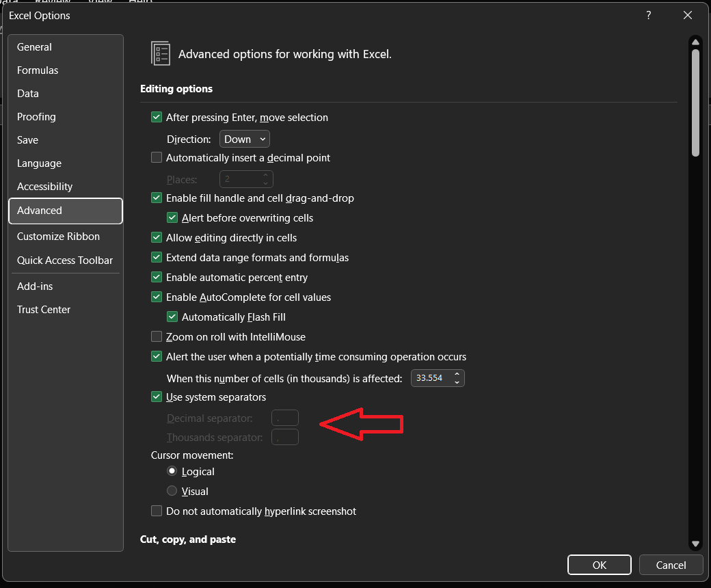Click the vertical scrollbar thumb
The image size is (711, 588).
coord(695,103)
